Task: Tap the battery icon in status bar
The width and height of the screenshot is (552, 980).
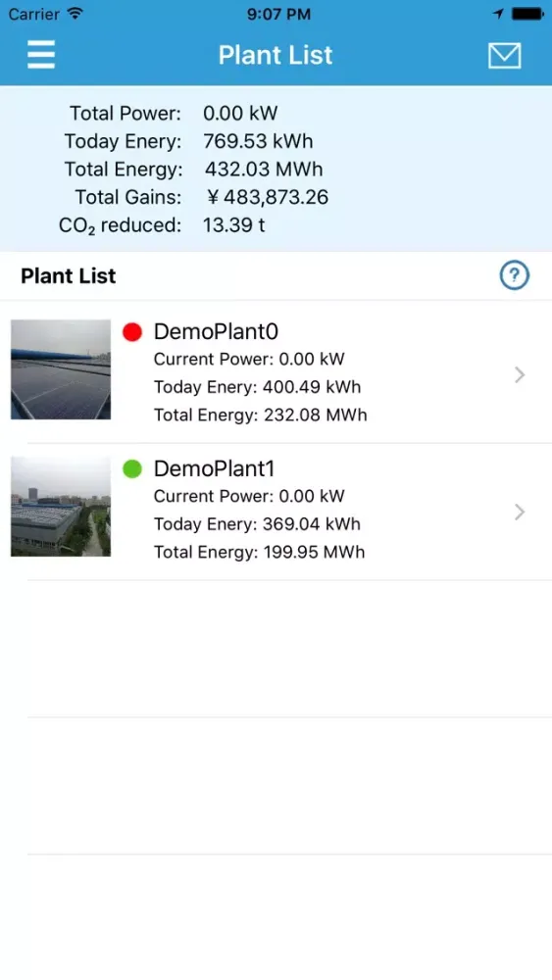Action: pyautogui.click(x=527, y=14)
